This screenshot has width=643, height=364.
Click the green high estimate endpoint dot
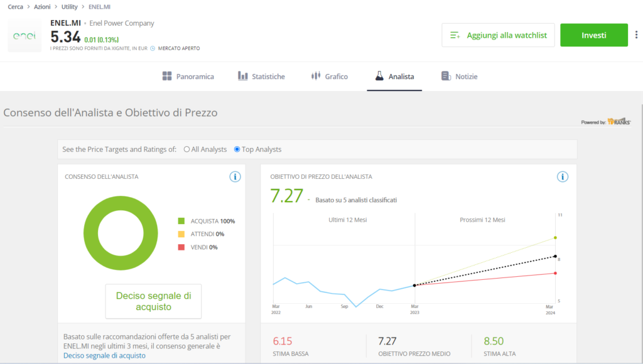(555, 238)
